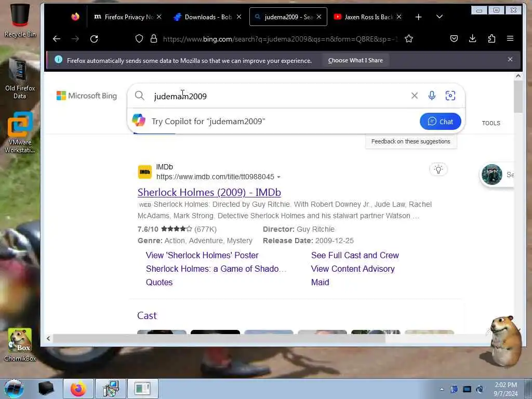Click the hamster desktop mascot

pyautogui.click(x=506, y=340)
